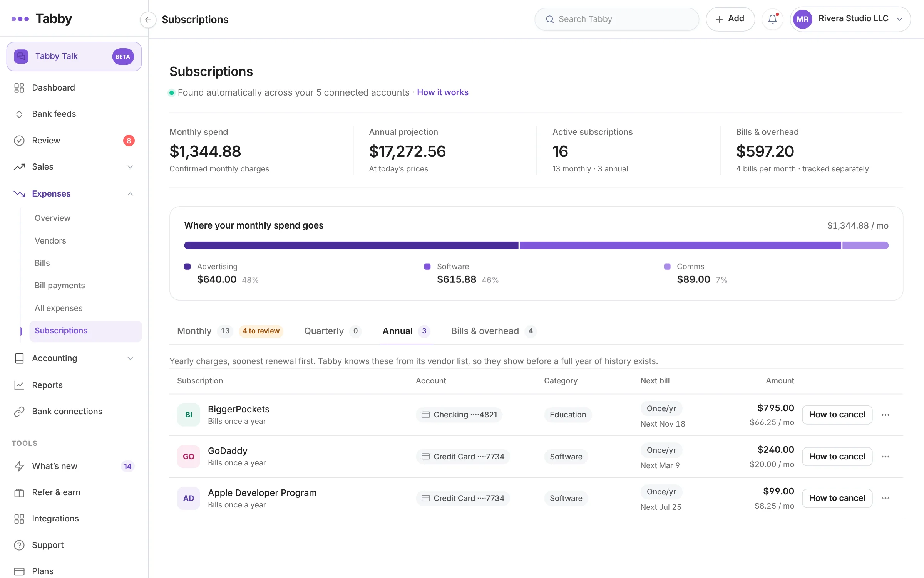Expand the Accounting menu chevron

(x=130, y=358)
